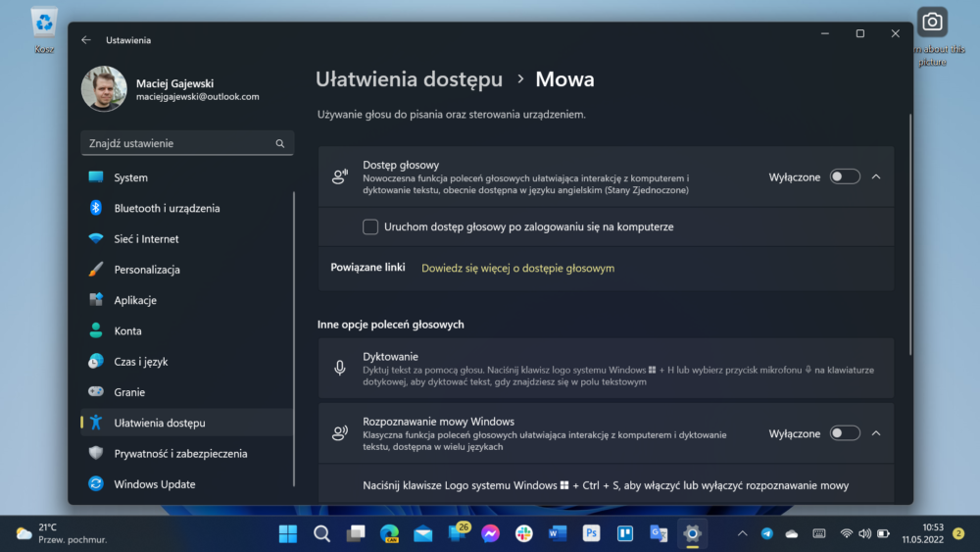Open Telegram in the system tray

click(x=767, y=534)
